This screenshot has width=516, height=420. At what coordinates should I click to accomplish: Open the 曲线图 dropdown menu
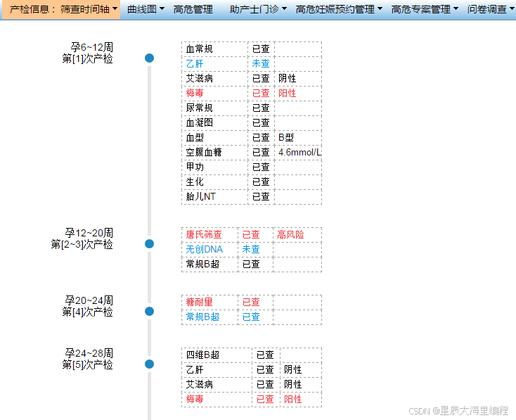pos(146,9)
